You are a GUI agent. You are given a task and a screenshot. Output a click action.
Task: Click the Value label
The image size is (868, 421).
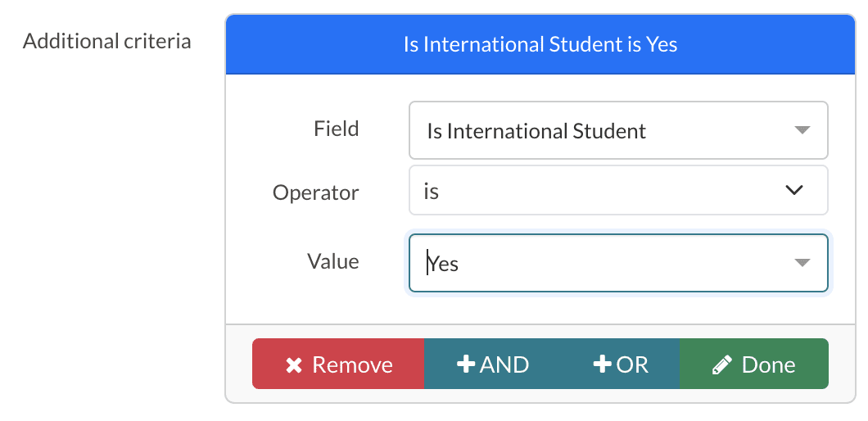pos(332,261)
